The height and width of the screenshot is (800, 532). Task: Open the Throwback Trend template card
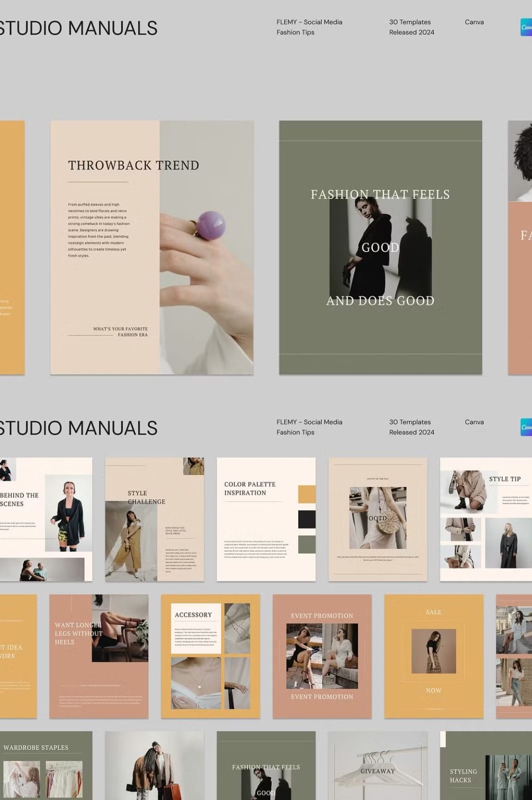click(x=152, y=247)
